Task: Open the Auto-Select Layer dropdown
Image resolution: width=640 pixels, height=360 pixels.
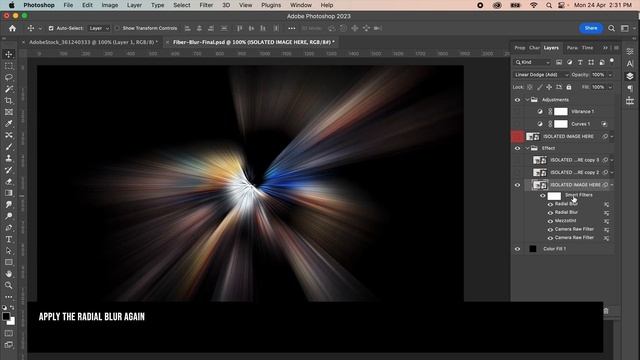Action: click(x=99, y=28)
